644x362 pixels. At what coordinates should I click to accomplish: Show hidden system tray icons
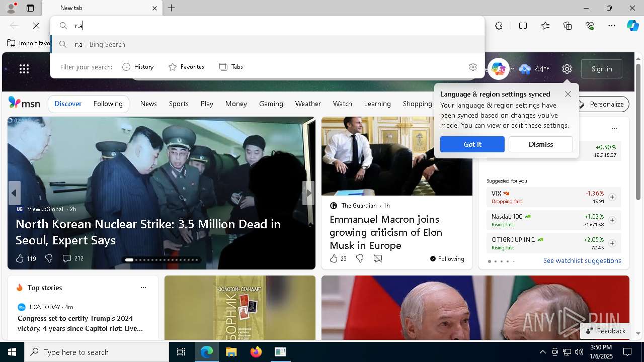(x=542, y=352)
